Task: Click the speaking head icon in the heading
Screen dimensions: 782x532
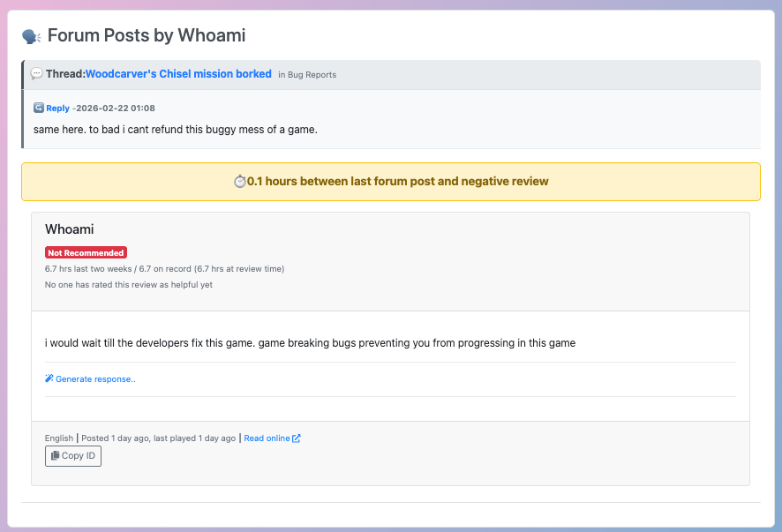Action: [31, 36]
